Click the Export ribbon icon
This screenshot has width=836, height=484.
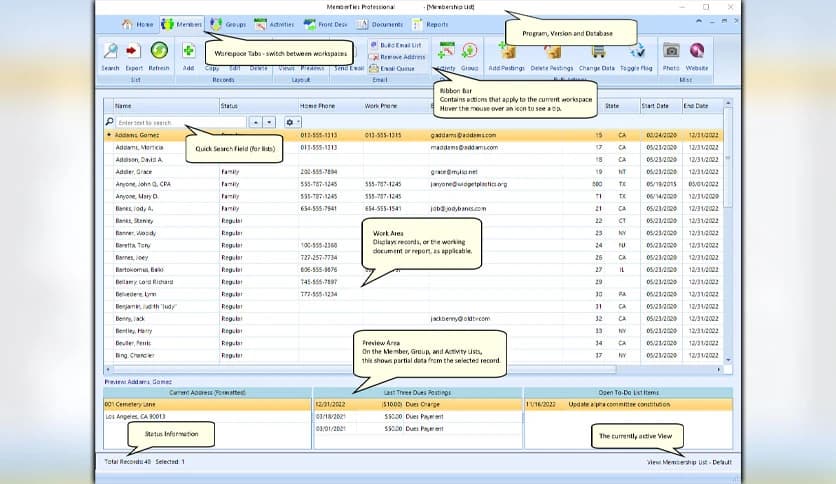133,51
